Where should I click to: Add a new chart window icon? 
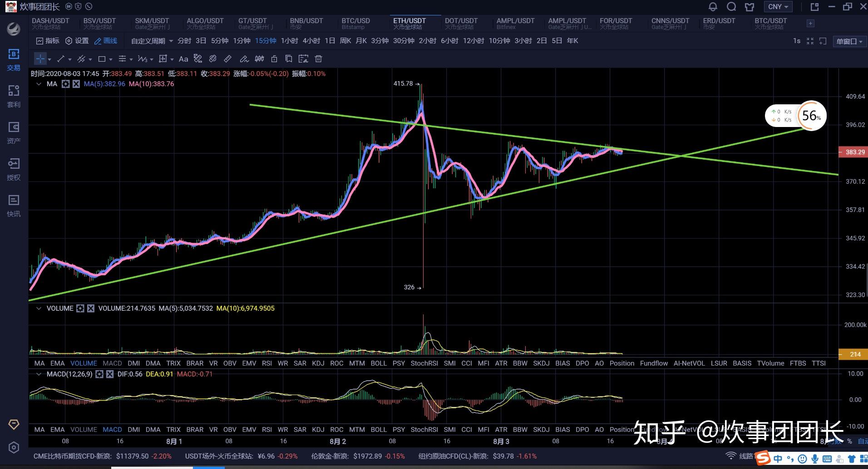click(823, 41)
